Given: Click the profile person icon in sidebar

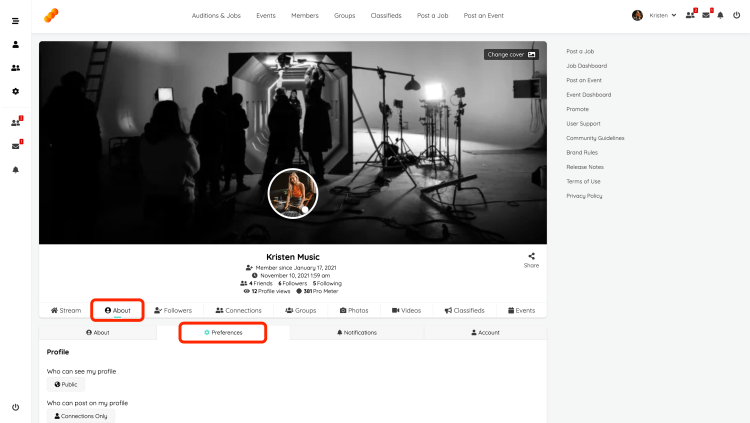Looking at the screenshot, I should [x=15, y=45].
